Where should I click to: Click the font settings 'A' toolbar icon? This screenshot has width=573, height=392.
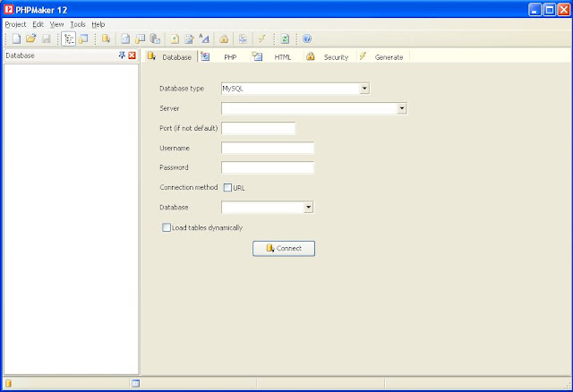204,38
